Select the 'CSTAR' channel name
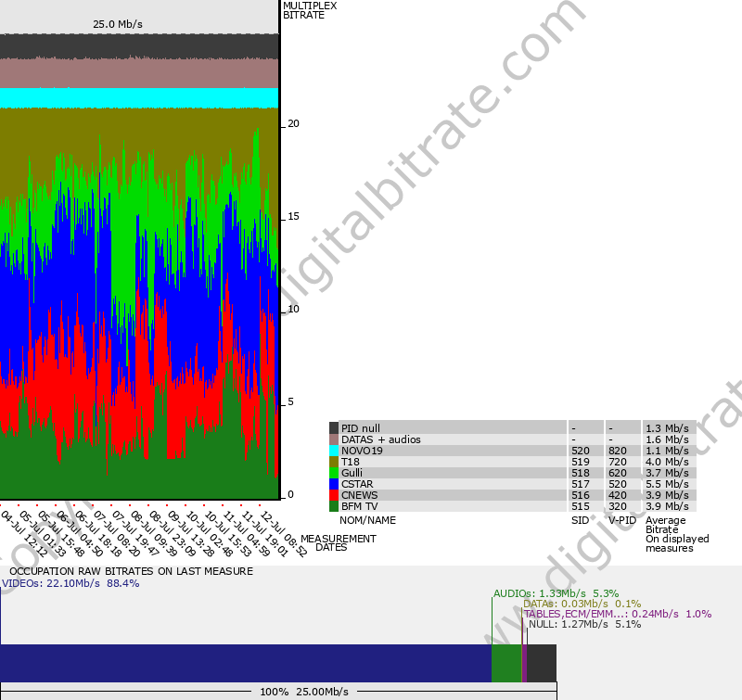This screenshot has width=742, height=700. tap(357, 484)
